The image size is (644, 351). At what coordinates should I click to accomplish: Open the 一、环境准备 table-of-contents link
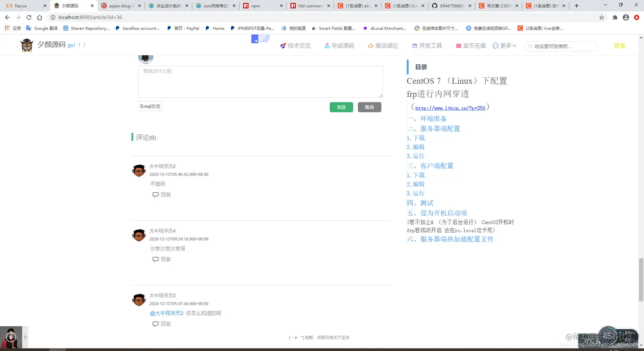click(426, 119)
